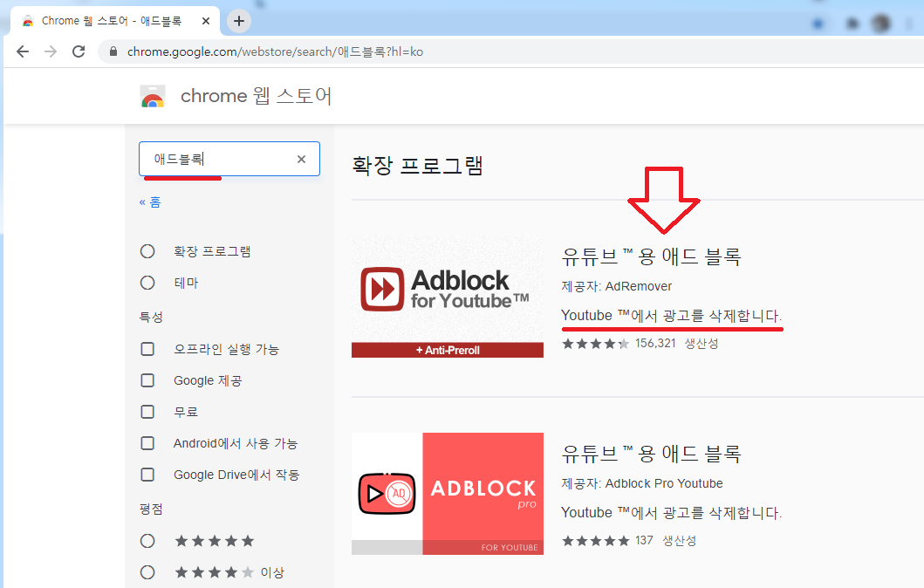Select four stars 이상 rating filter
This screenshot has width=924, height=588.
point(147,572)
